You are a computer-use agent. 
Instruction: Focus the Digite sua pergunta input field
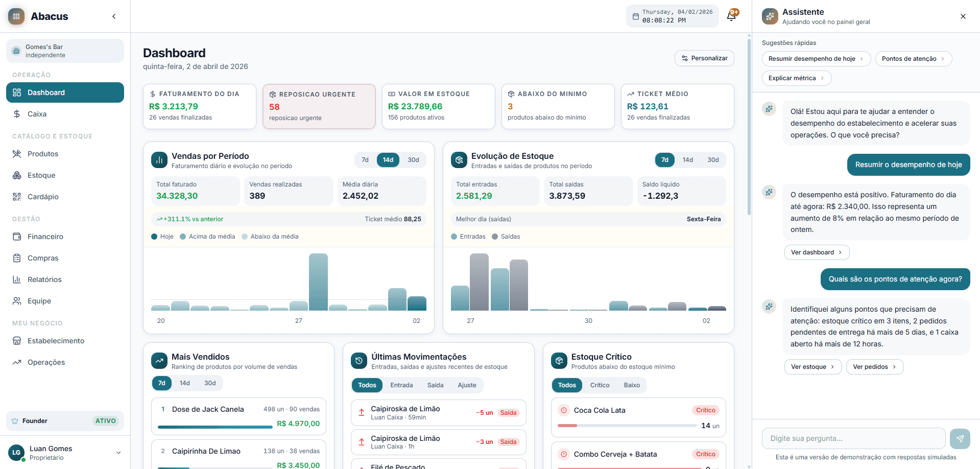point(854,438)
